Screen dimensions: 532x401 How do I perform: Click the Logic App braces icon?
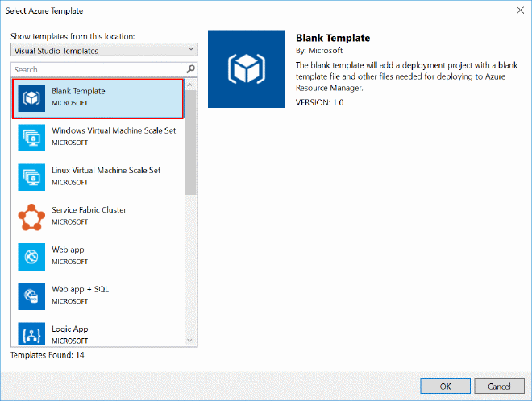click(x=31, y=333)
